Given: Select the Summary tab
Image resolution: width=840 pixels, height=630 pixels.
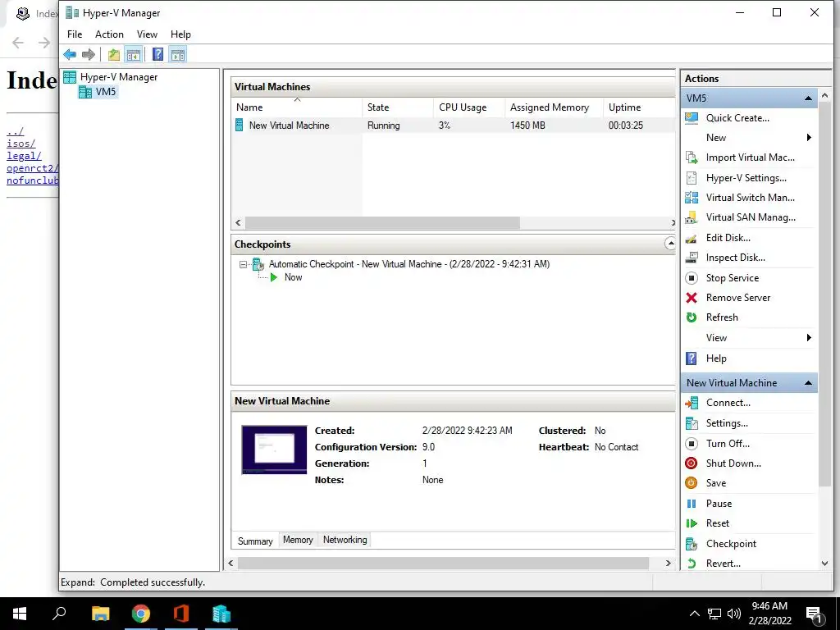Looking at the screenshot, I should 255,541.
